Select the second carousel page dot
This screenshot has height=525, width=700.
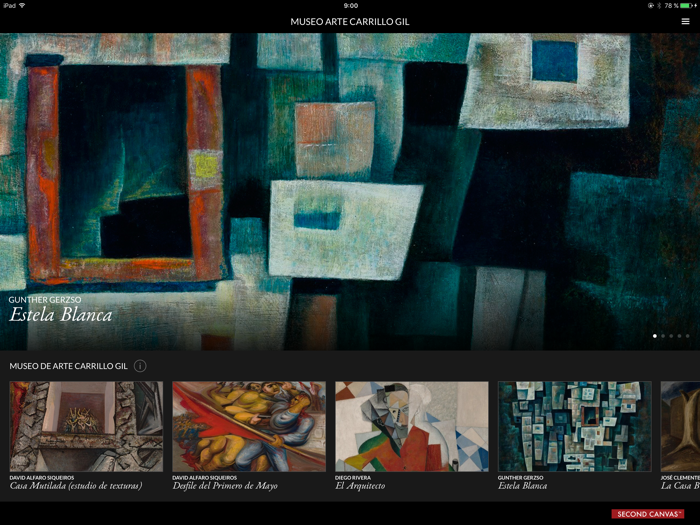[663, 336]
